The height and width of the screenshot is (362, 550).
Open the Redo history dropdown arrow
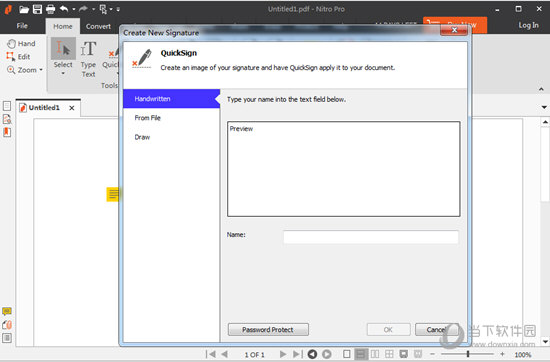tap(93, 9)
